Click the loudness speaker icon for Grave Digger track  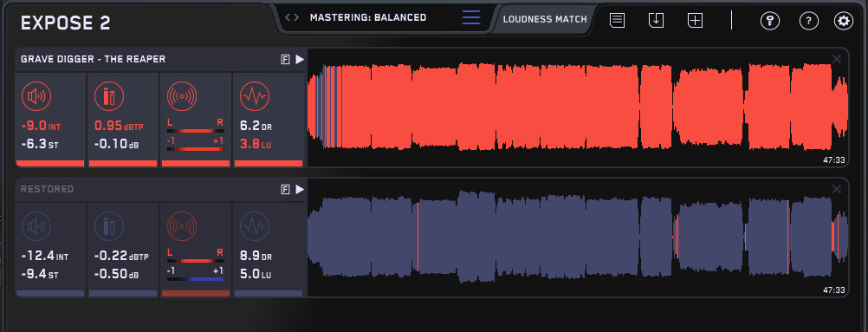pos(36,96)
